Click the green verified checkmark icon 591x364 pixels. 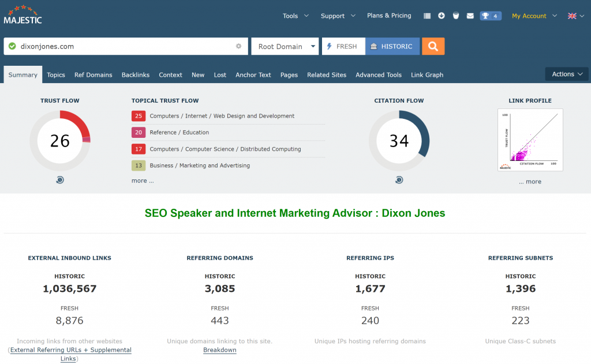(x=12, y=46)
